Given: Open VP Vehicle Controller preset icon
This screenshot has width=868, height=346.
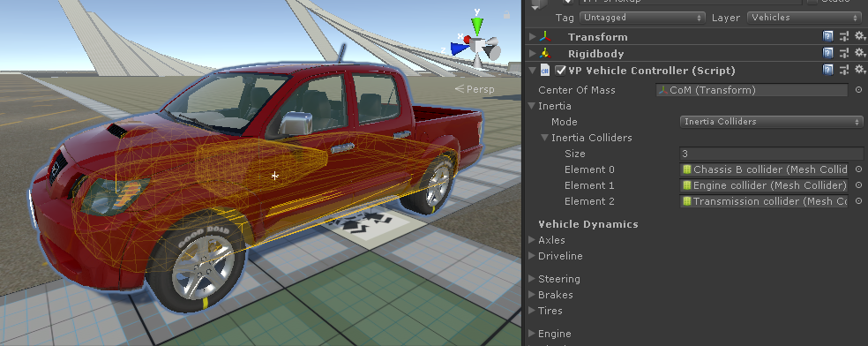Looking at the screenshot, I should coord(843,71).
